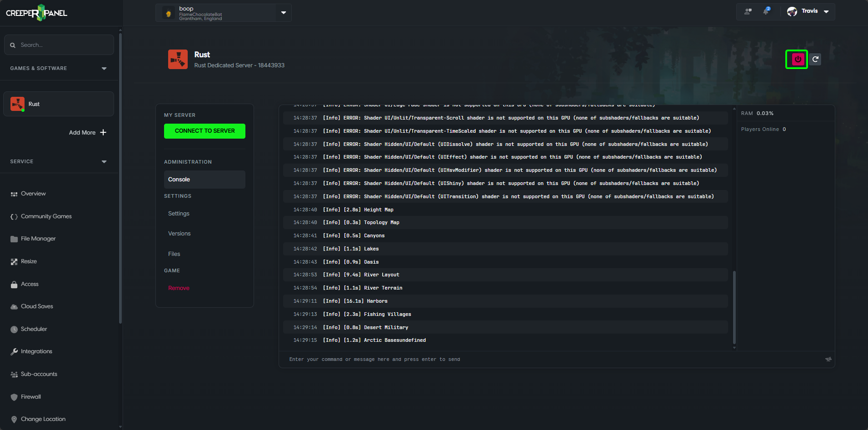The height and width of the screenshot is (430, 868).
Task: Click the Players Online 0 stat
Action: click(x=763, y=129)
